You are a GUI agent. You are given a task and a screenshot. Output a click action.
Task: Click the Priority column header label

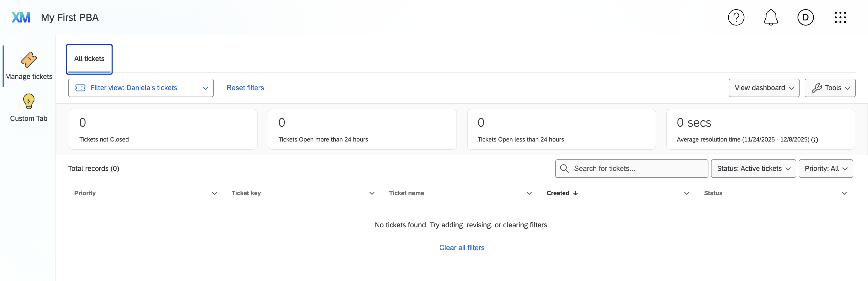85,193
